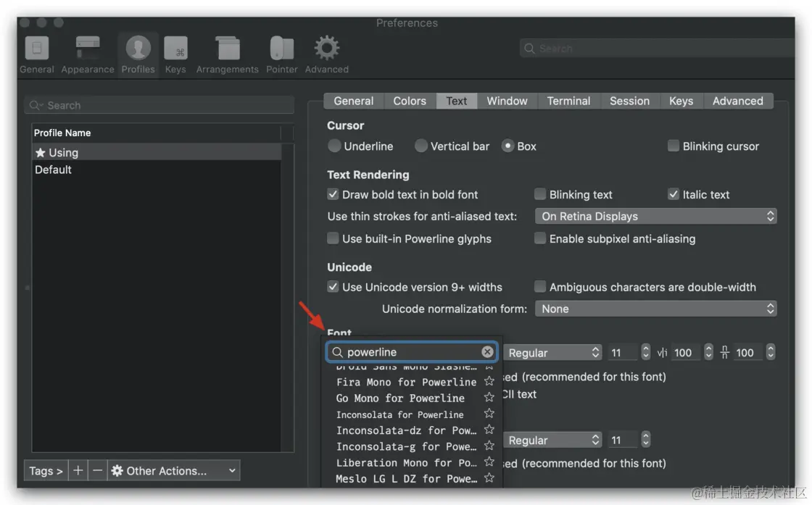This screenshot has width=812, height=505.
Task: Open the Appearance preferences icon
Action: point(88,55)
